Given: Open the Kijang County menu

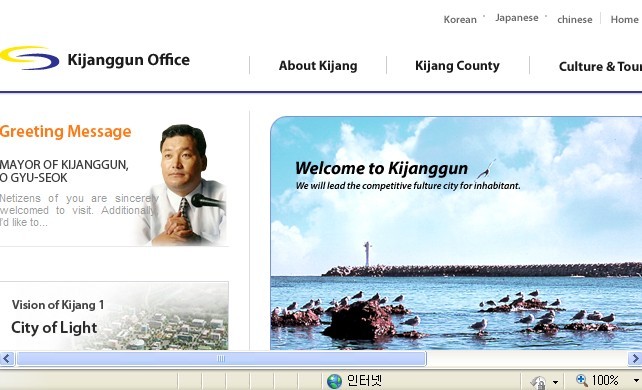Looking at the screenshot, I should pyautogui.click(x=457, y=65).
